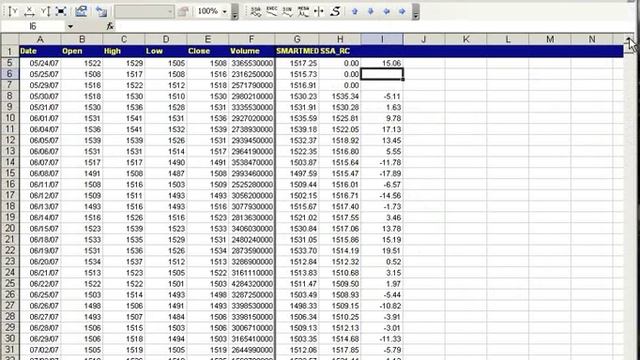Select the active cell I6

coord(382,74)
